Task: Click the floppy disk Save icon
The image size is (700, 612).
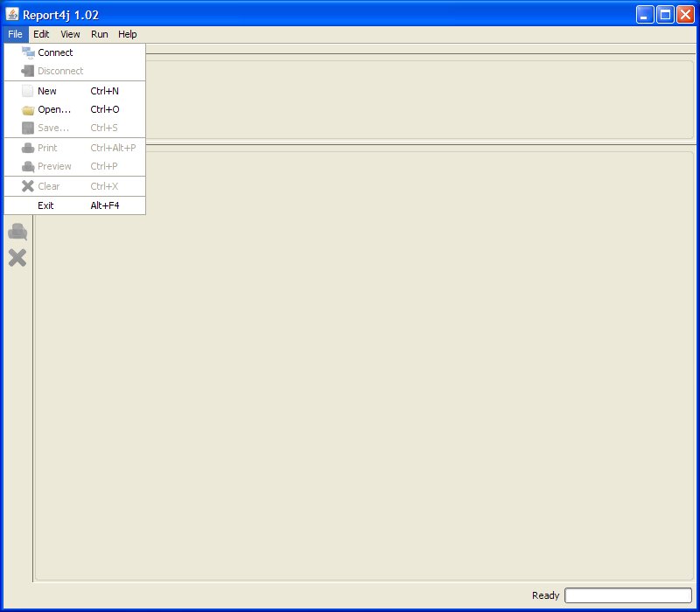Action: [x=28, y=129]
